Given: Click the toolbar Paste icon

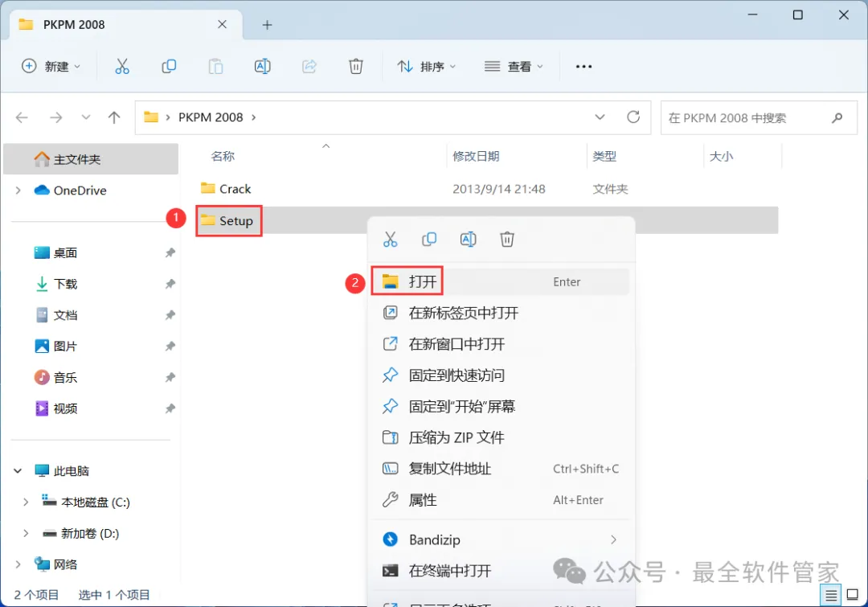Looking at the screenshot, I should point(215,67).
